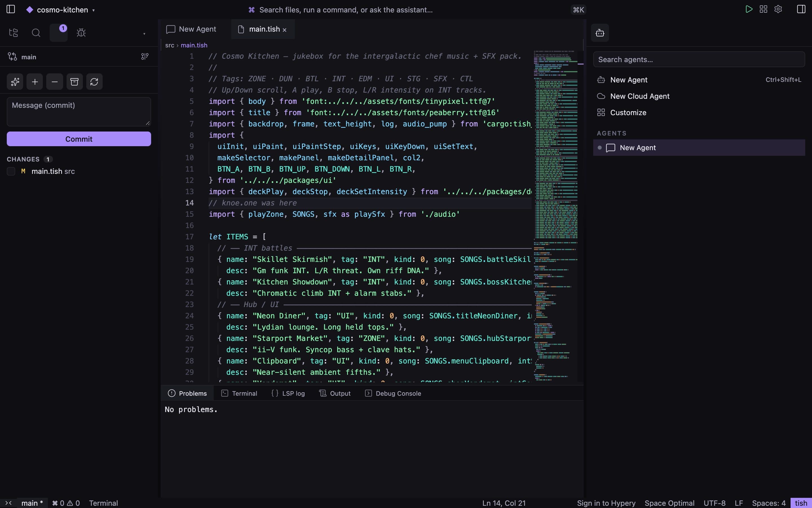
Task: Click the branch swap icon before main
Action: (12, 56)
